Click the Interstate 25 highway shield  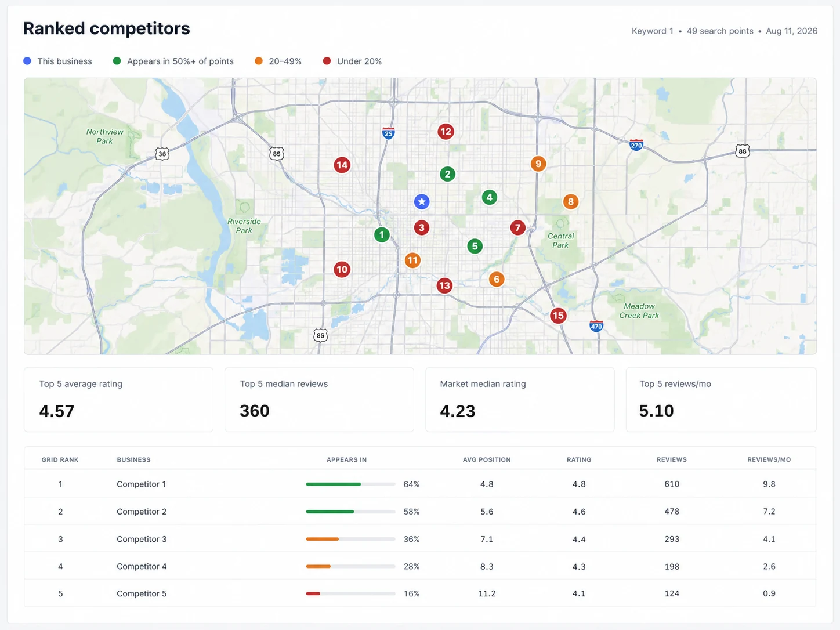point(388,133)
